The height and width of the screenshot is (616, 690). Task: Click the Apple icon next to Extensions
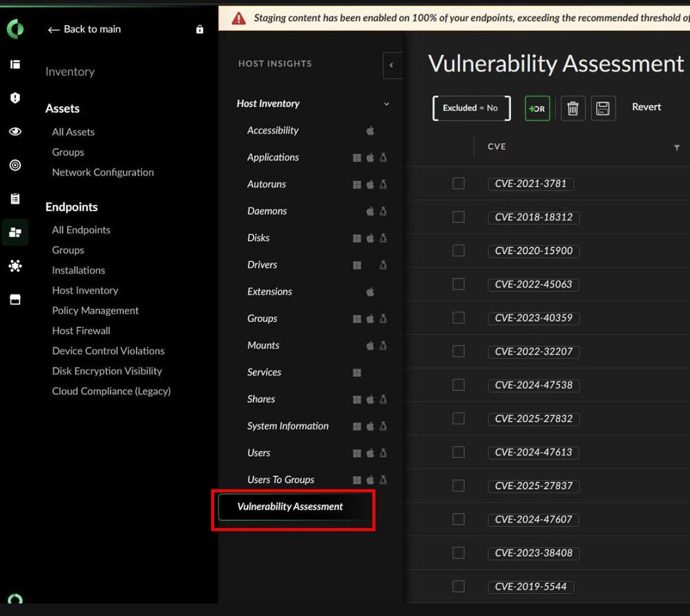coord(370,291)
